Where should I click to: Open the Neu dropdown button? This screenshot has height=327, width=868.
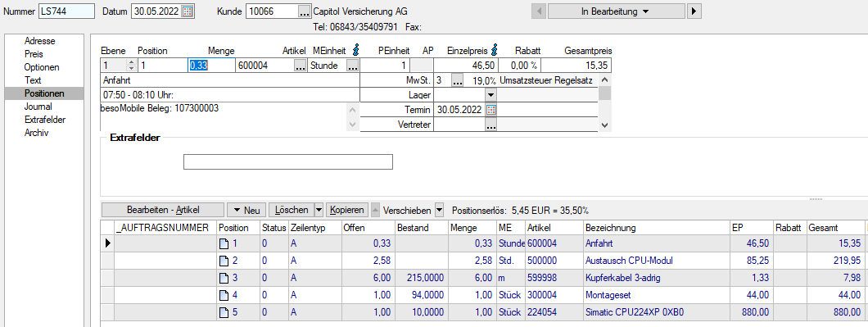pos(247,210)
